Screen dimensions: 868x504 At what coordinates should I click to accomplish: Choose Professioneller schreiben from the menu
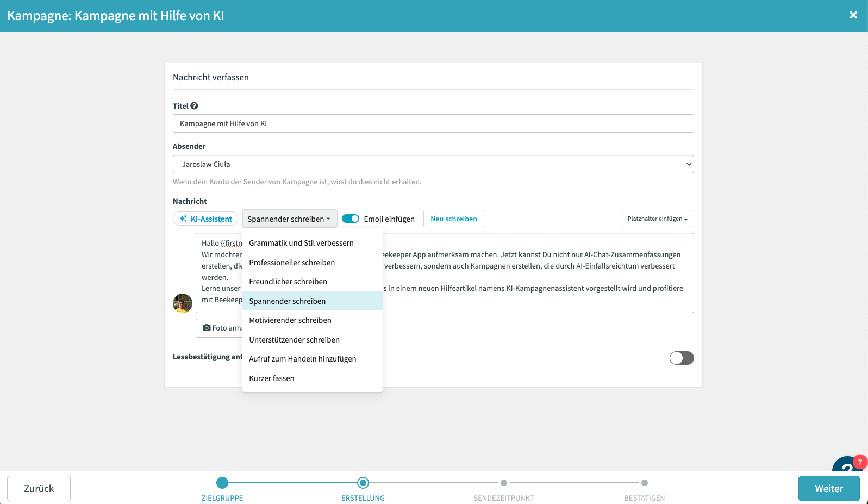click(x=292, y=263)
